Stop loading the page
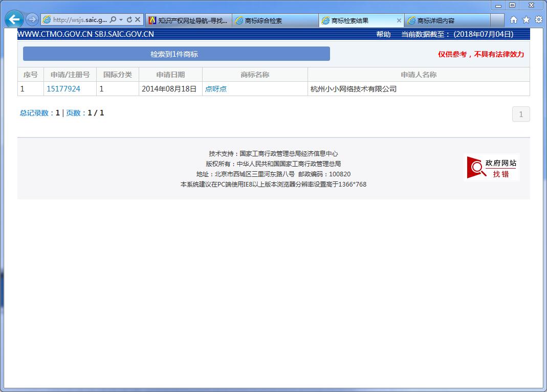 137,19
